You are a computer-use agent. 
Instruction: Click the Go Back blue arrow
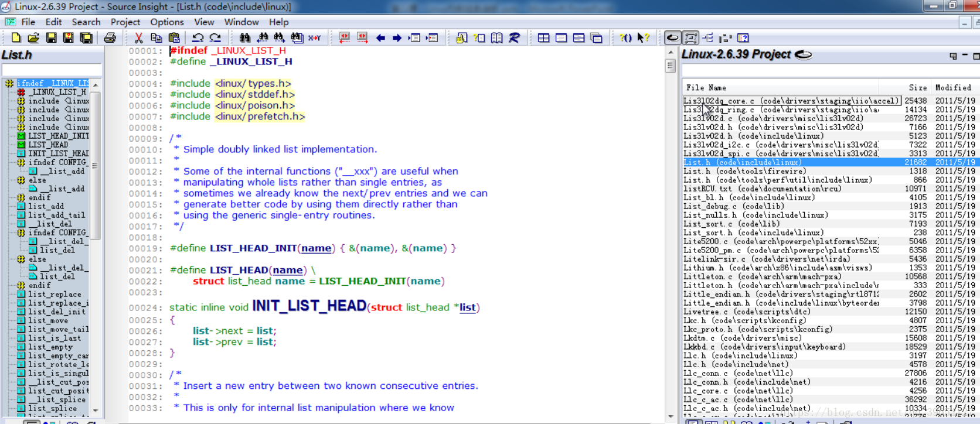[x=380, y=38]
